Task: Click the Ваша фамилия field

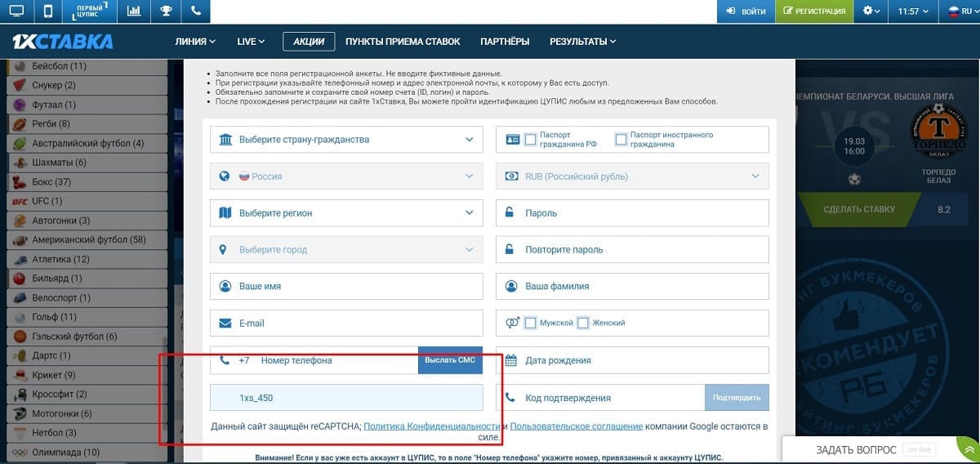Action: click(x=632, y=287)
